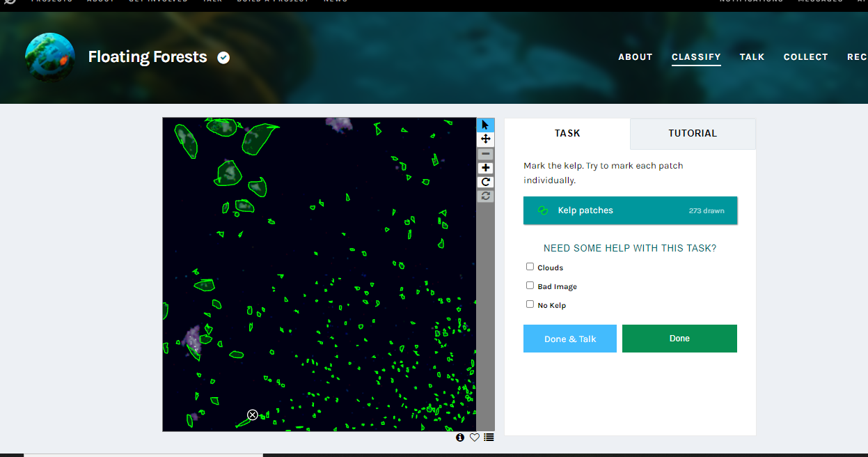
Task: Reset the image view
Action: 486,196
